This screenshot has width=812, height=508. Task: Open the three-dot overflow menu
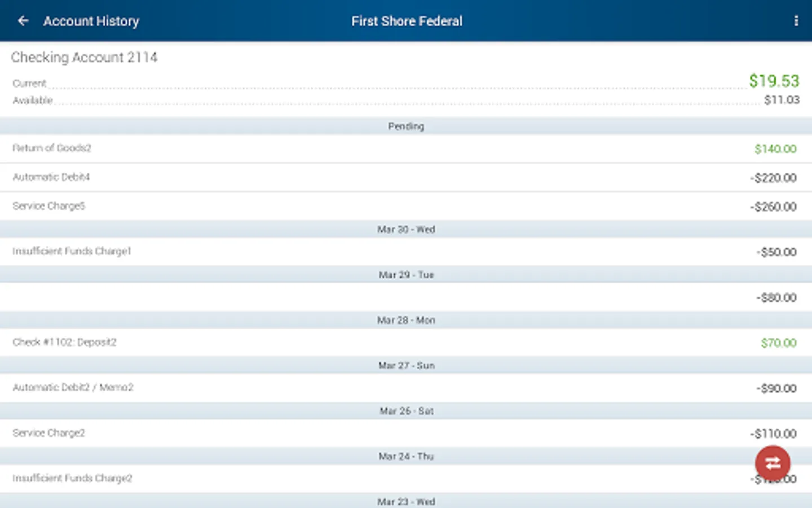pyautogui.click(x=796, y=21)
